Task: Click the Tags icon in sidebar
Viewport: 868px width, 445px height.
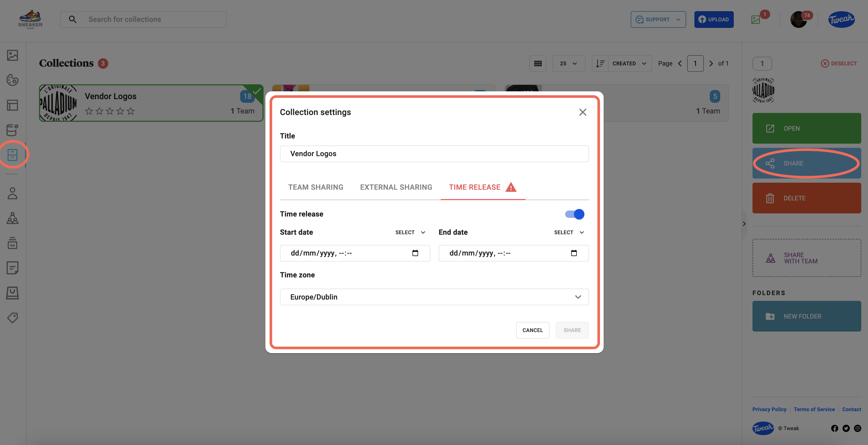Action: click(12, 317)
